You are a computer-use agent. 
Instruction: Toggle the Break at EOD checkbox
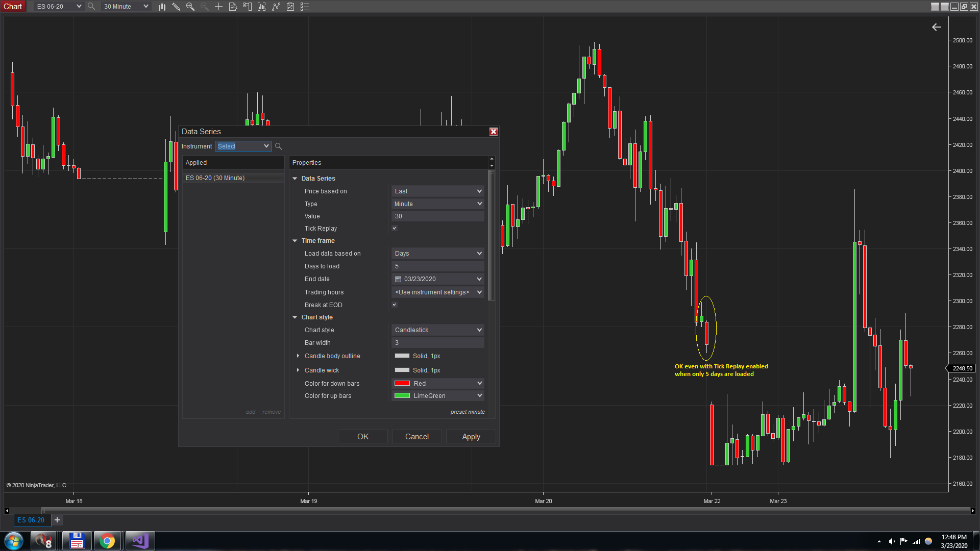pos(395,305)
